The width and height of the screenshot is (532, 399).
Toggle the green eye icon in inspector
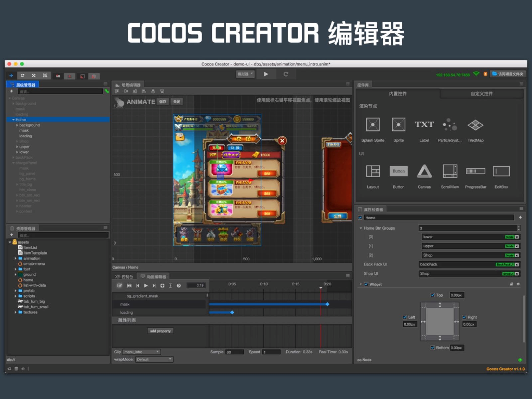click(x=520, y=360)
